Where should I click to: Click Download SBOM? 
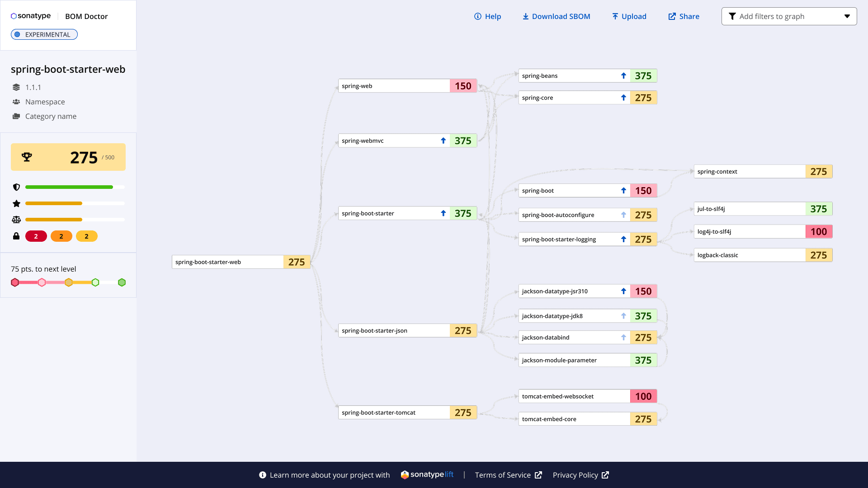556,16
